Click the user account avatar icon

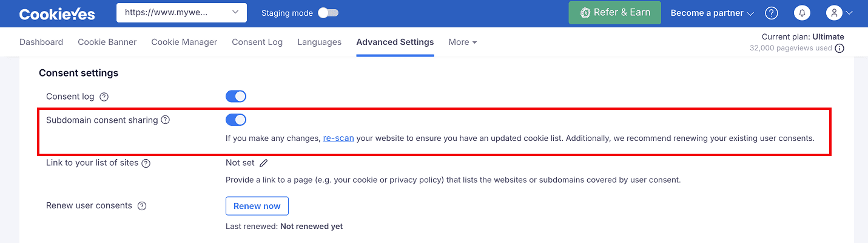click(x=835, y=13)
